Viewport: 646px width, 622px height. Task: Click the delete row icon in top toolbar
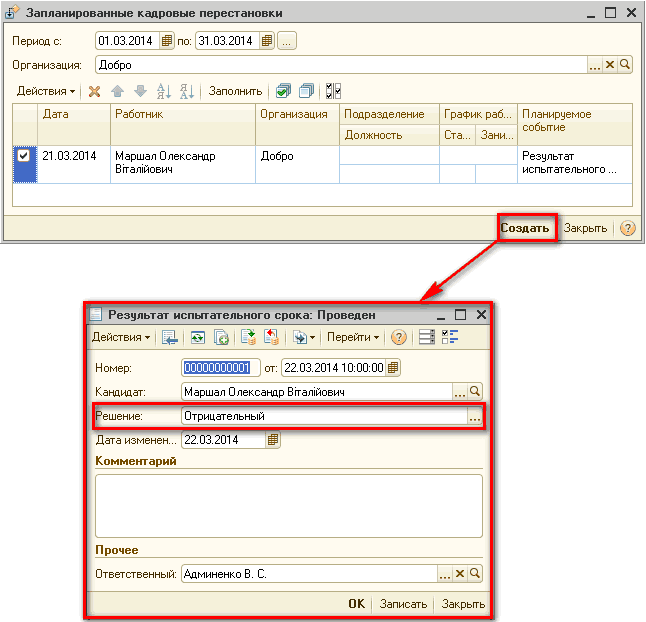click(x=95, y=91)
